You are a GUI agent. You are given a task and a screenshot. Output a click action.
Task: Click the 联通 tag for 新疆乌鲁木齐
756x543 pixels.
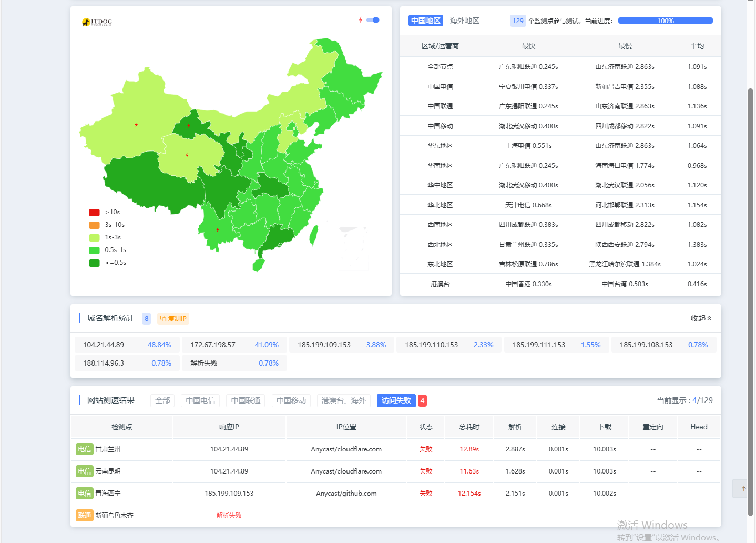click(x=85, y=516)
